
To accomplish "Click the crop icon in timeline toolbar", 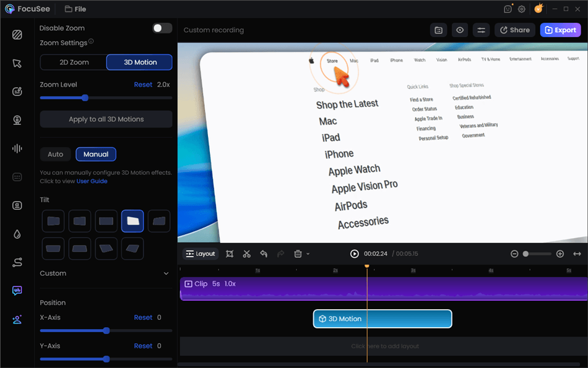I will (x=230, y=254).
